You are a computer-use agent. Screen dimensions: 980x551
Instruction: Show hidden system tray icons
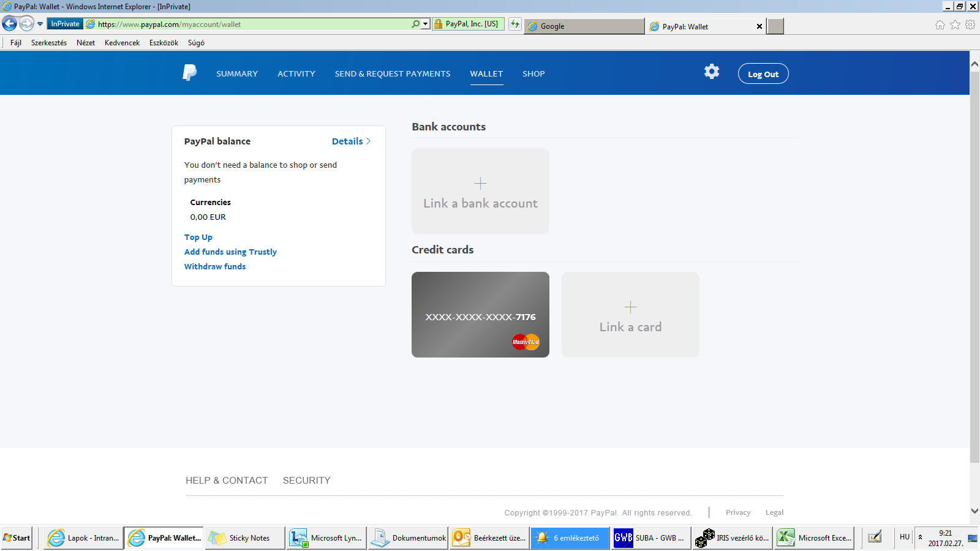pyautogui.click(x=920, y=537)
